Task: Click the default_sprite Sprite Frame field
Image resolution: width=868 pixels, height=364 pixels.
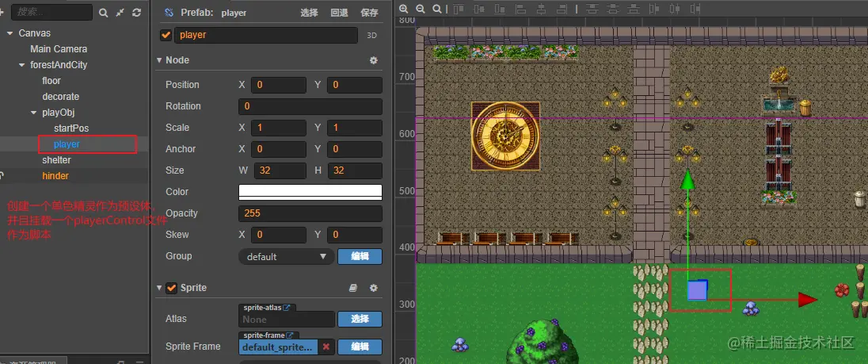Action: [280, 347]
